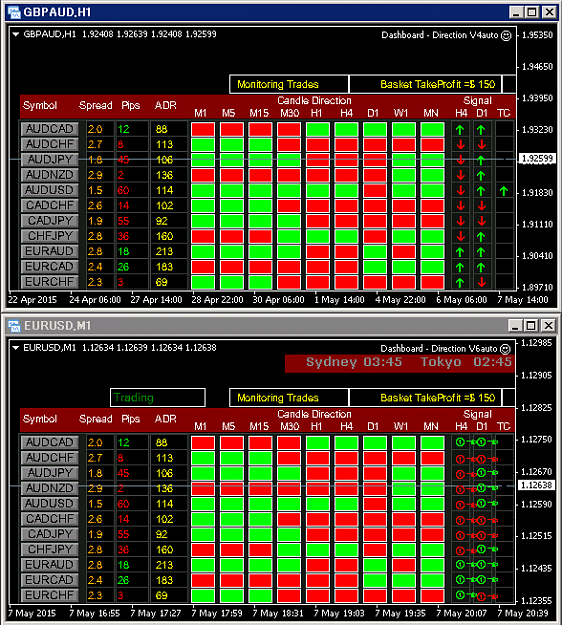Expand the EURUSD,M1 chart dropdown triangle
The height and width of the screenshot is (625, 562).
pyautogui.click(x=16, y=348)
